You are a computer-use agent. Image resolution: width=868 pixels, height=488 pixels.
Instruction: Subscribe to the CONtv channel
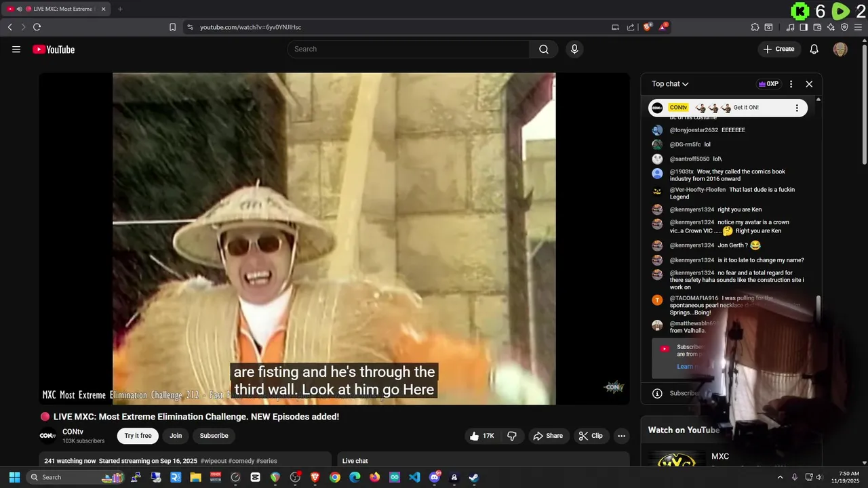[214, 436]
